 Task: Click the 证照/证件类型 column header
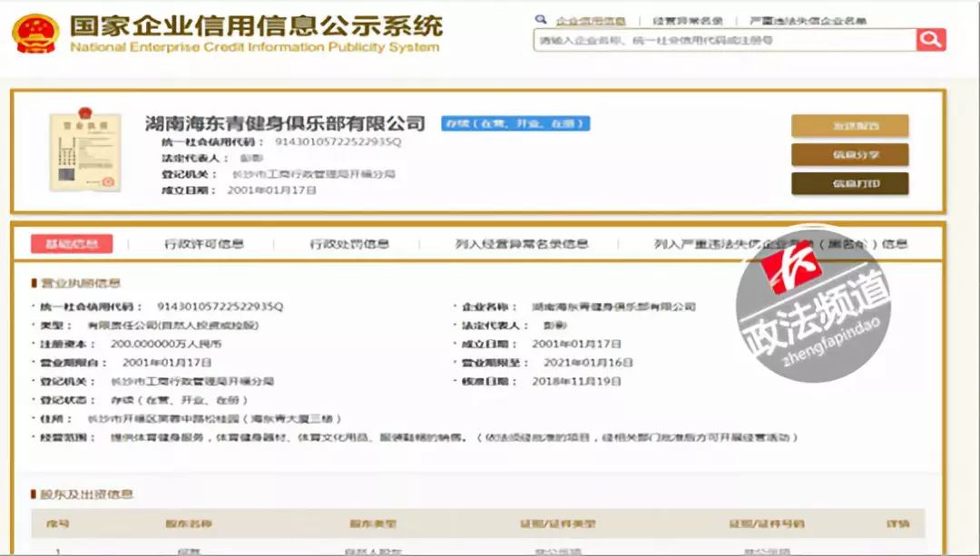click(558, 523)
